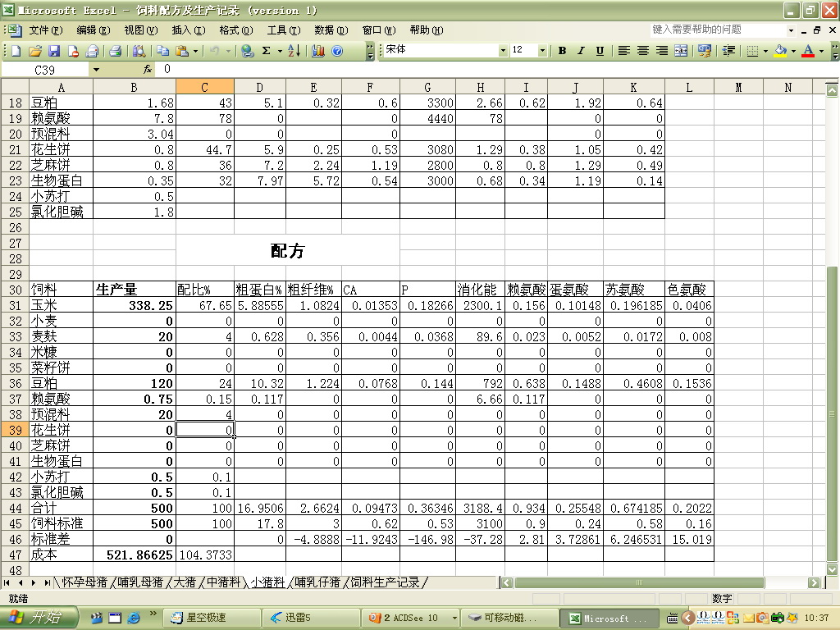Toggle Underline formatting

(600, 51)
